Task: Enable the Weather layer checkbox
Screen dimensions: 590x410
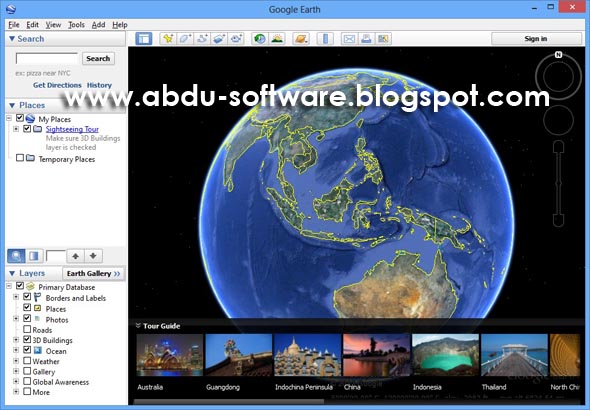Action: pyautogui.click(x=27, y=361)
